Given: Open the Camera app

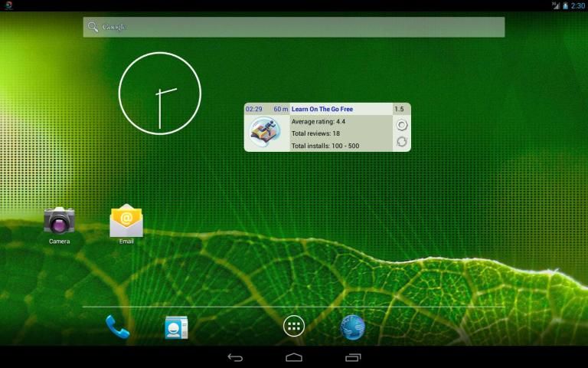Looking at the screenshot, I should 59,221.
